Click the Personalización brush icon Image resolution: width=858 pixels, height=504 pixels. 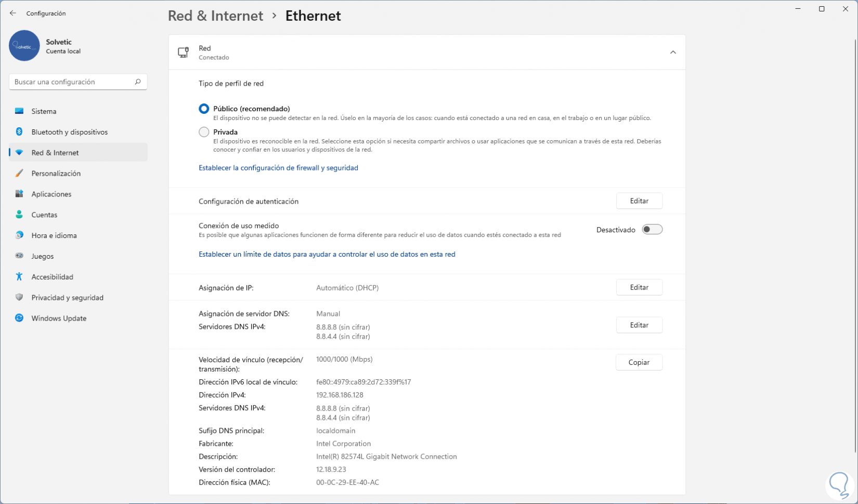pos(19,174)
